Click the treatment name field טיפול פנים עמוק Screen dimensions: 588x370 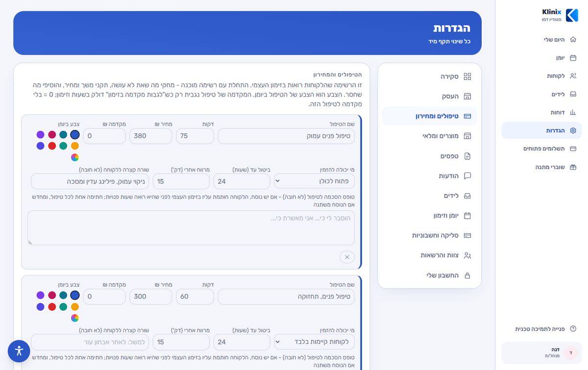click(x=286, y=136)
